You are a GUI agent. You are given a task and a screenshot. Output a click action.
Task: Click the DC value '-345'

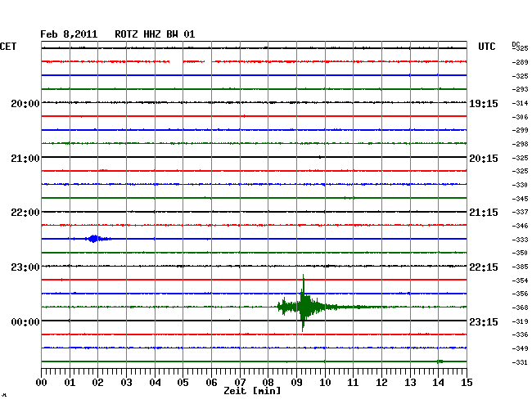(520, 199)
